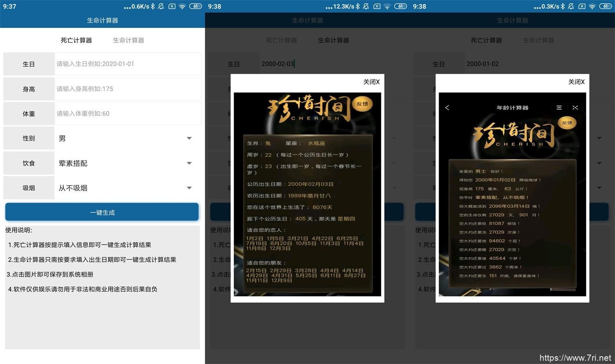Image resolution: width=615 pixels, height=364 pixels.
Task: Tap battery icon in 9:37 status bar
Action: 196,6
